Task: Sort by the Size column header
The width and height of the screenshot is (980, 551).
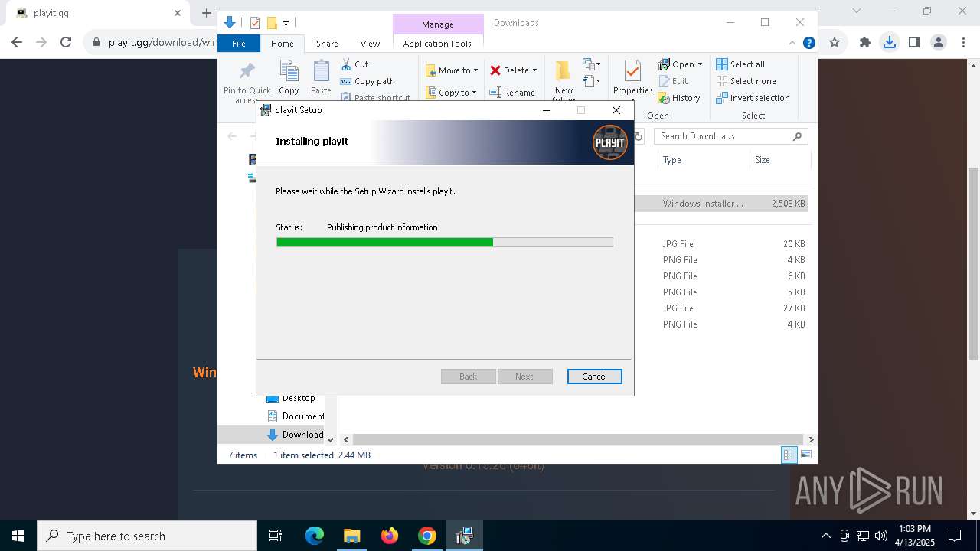Action: [779, 160]
